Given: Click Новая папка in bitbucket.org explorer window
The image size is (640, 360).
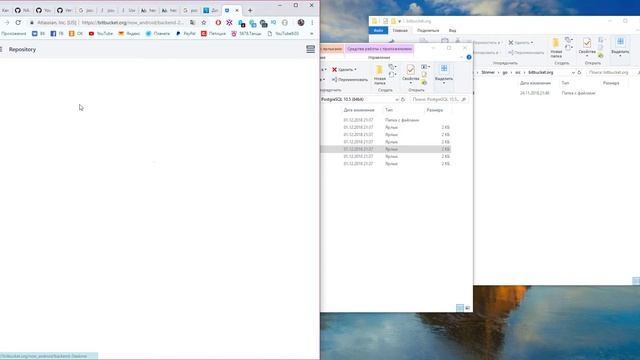Looking at the screenshot, I should point(556,48).
